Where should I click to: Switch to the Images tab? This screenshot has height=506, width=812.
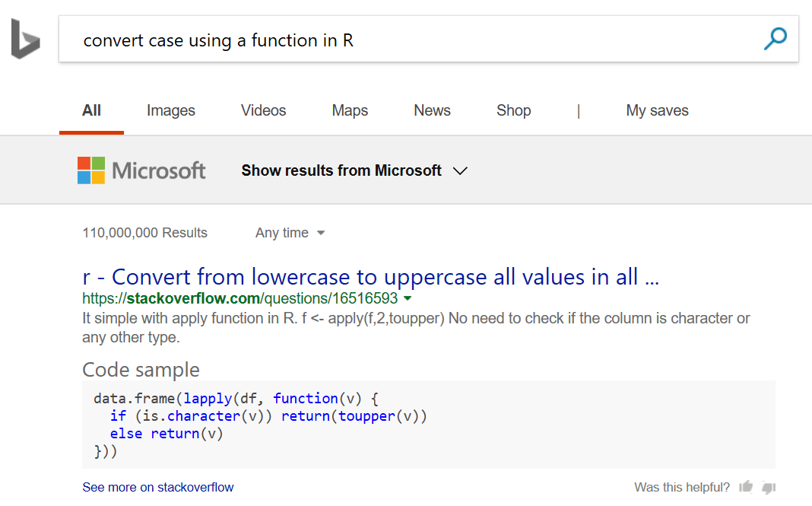[x=171, y=111]
